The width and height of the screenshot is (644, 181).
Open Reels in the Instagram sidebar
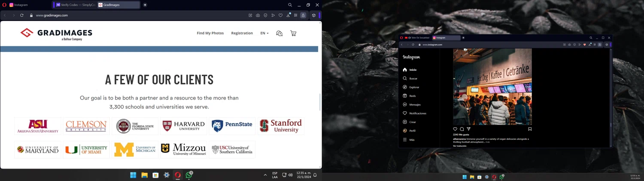coord(412,96)
